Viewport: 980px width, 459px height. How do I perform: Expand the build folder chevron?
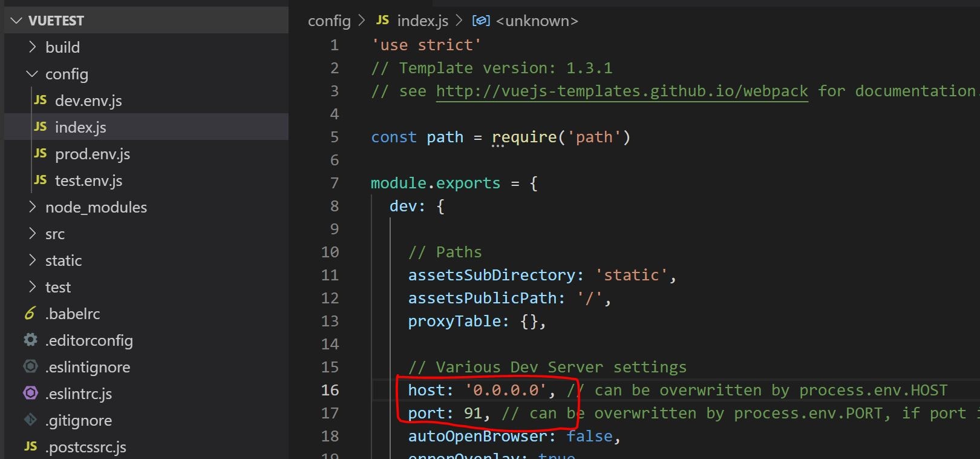pyautogui.click(x=33, y=47)
